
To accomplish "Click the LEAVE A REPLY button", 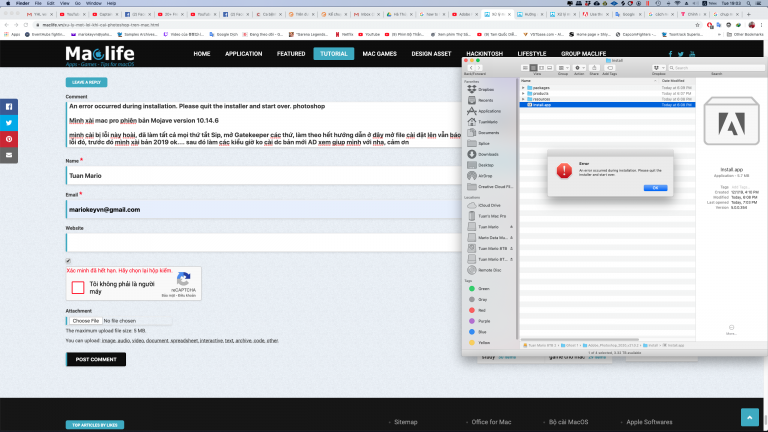I will (x=86, y=82).
